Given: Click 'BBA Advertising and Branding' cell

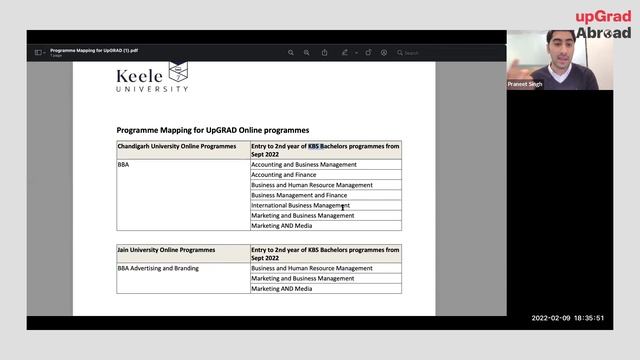Looking at the screenshot, I should point(183,278).
